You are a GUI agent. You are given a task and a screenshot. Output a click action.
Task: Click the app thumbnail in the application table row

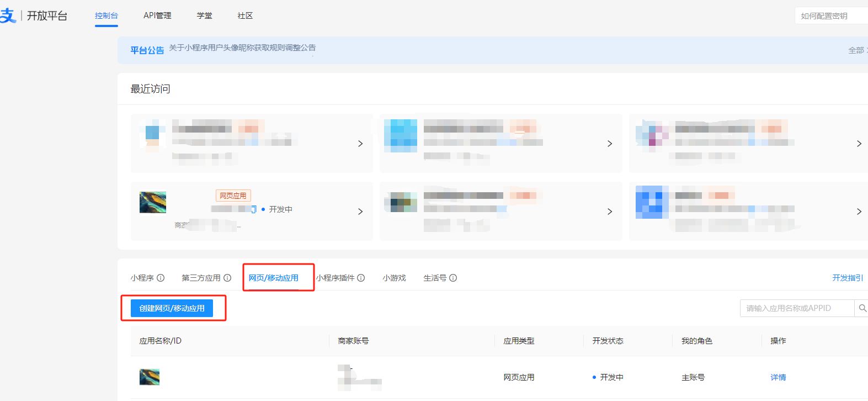150,377
